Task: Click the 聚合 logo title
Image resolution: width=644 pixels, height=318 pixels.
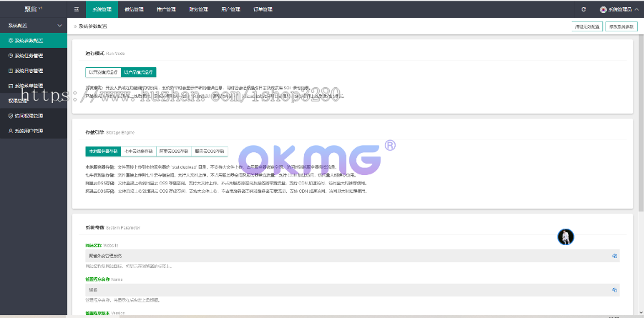Action: click(33, 9)
